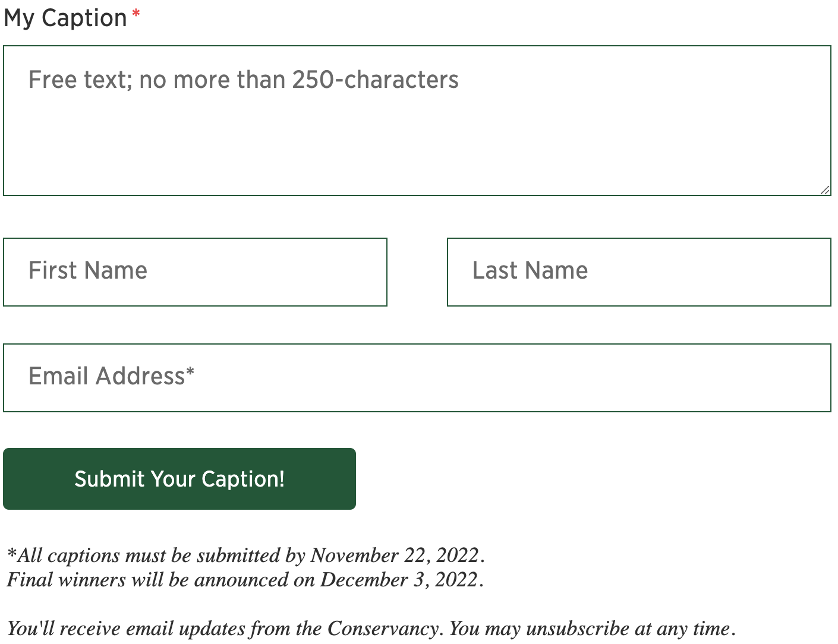The height and width of the screenshot is (644, 838).
Task: Click the caption box resize handle
Action: [x=825, y=190]
